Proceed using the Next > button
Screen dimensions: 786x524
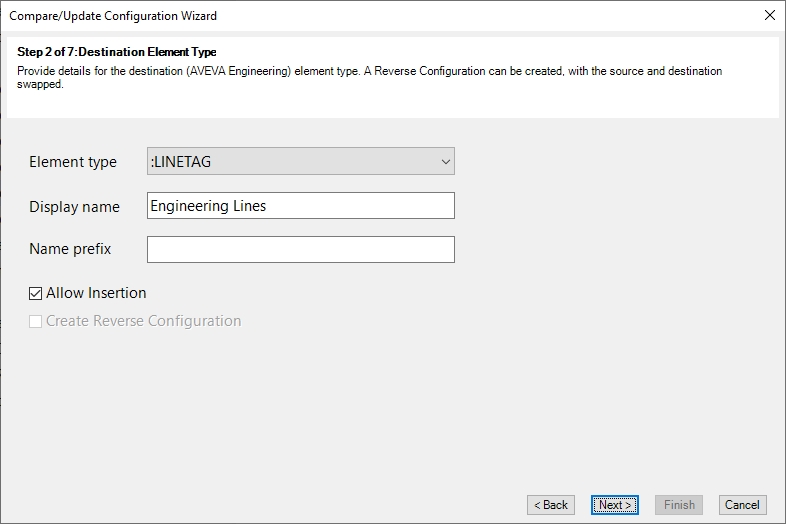[x=615, y=504]
